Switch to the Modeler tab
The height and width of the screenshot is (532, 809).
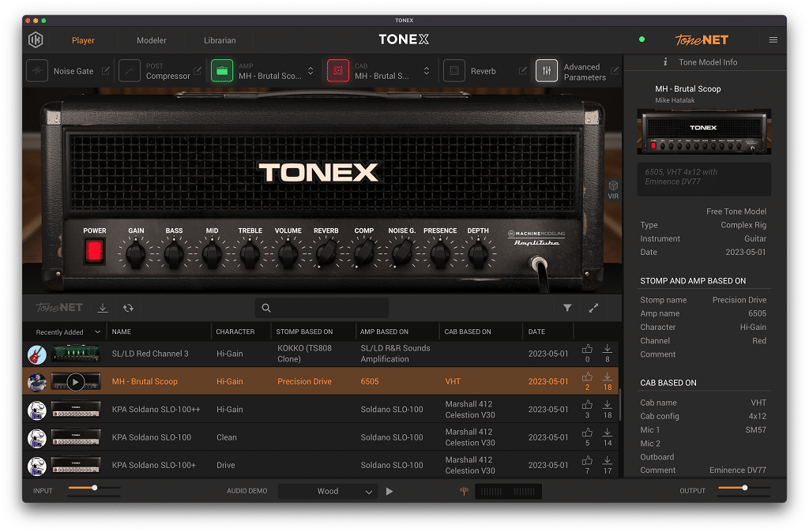click(x=151, y=40)
